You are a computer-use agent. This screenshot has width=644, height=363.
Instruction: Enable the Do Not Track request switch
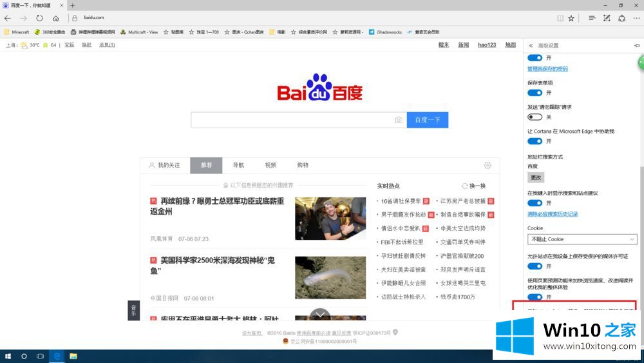click(x=535, y=117)
